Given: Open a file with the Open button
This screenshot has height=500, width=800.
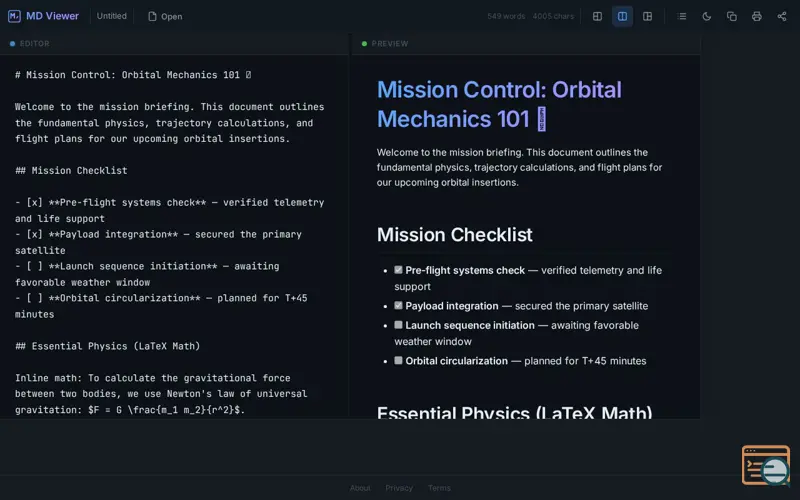Looking at the screenshot, I should point(165,16).
